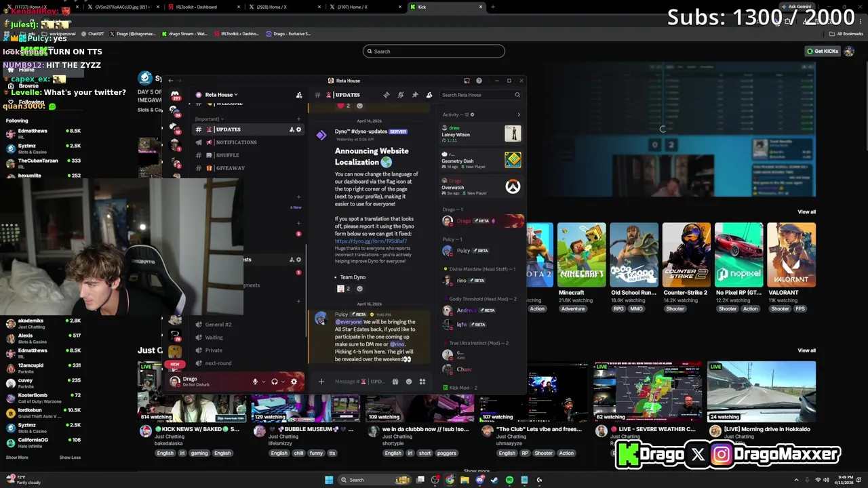Open ChatGPT bookmark in bookmarks bar
This screenshot has width=868, height=488.
coord(92,34)
